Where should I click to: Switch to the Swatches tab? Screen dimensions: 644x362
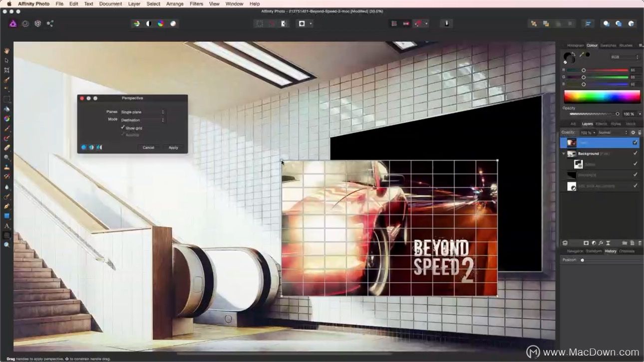[x=608, y=45]
